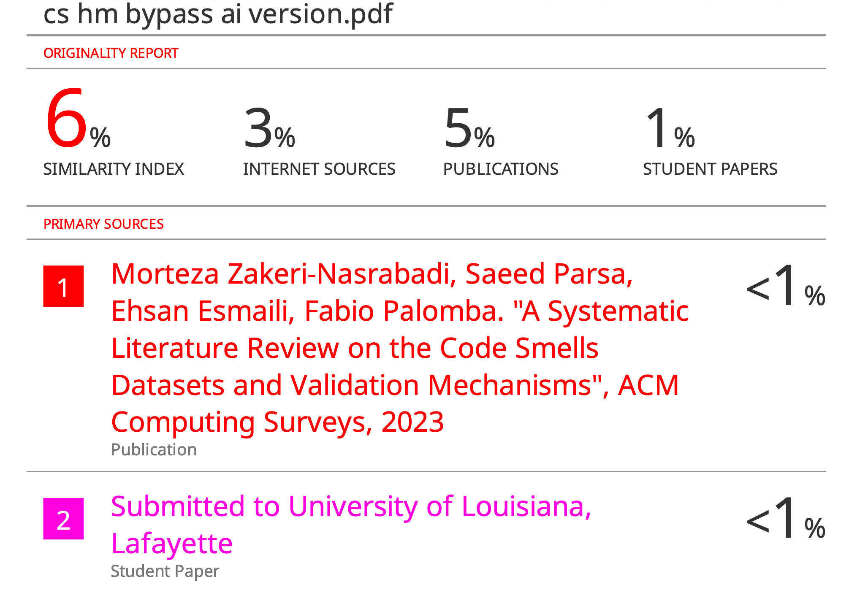Image resolution: width=868 pixels, height=590 pixels.
Task: Click the document title cs hm bypass ai version.pdf
Action: pos(218,14)
